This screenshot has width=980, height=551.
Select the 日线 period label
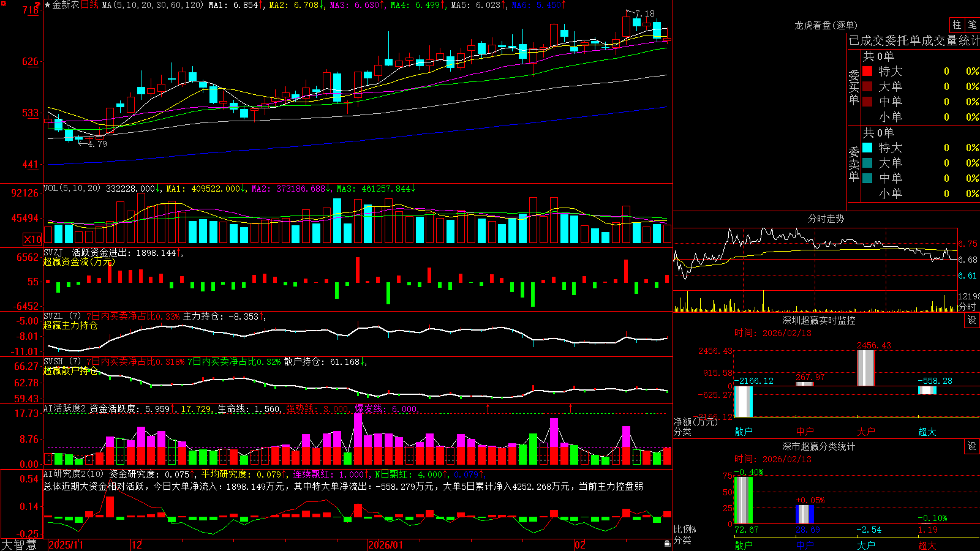tap(89, 5)
